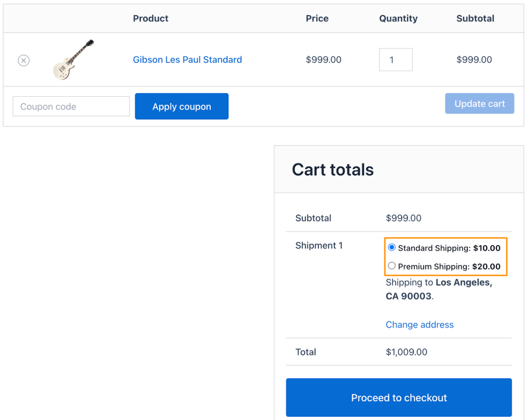
Task: Click the Cart totals heading
Action: 332,170
